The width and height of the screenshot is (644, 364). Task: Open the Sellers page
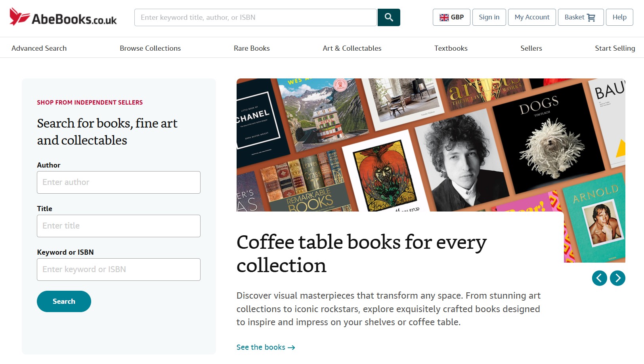pos(531,48)
